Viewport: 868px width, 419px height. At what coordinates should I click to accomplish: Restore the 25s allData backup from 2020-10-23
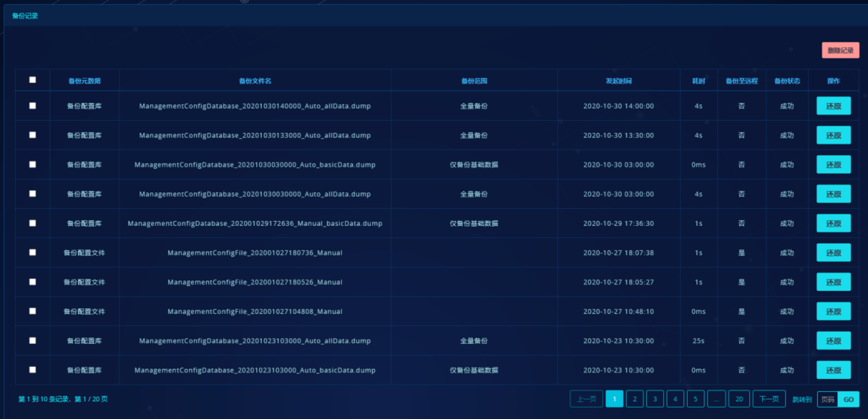pos(833,341)
